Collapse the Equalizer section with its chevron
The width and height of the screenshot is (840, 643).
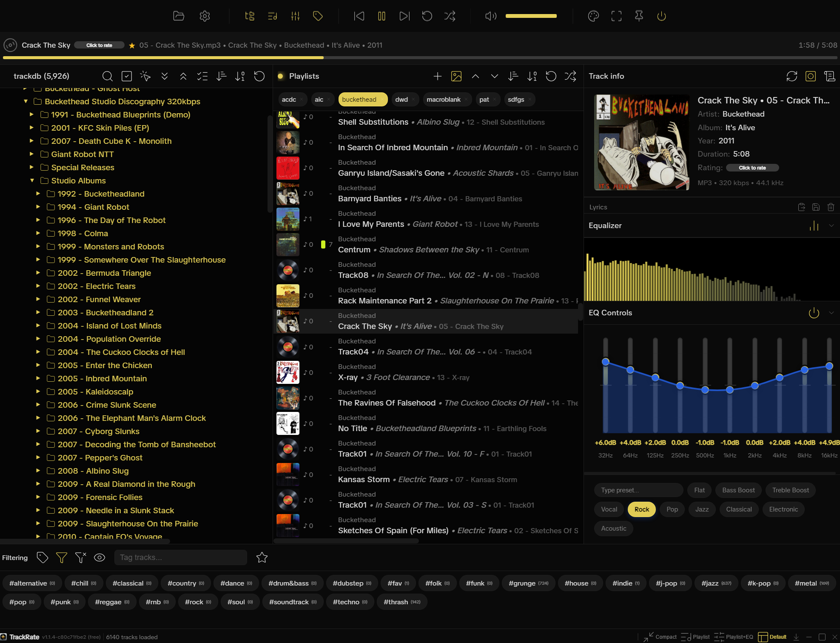(x=831, y=226)
